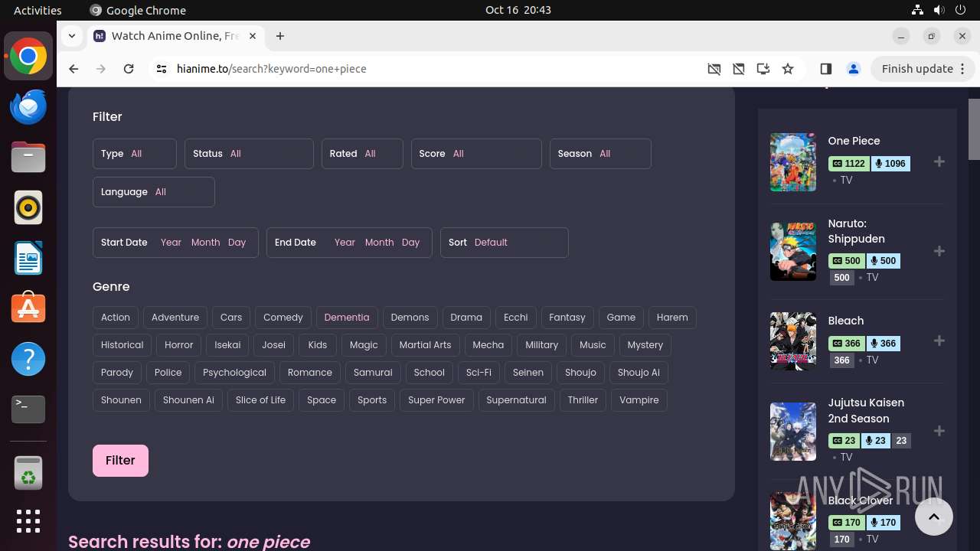Click the Finish update button
The width and height of the screenshot is (980, 551).
point(923,69)
